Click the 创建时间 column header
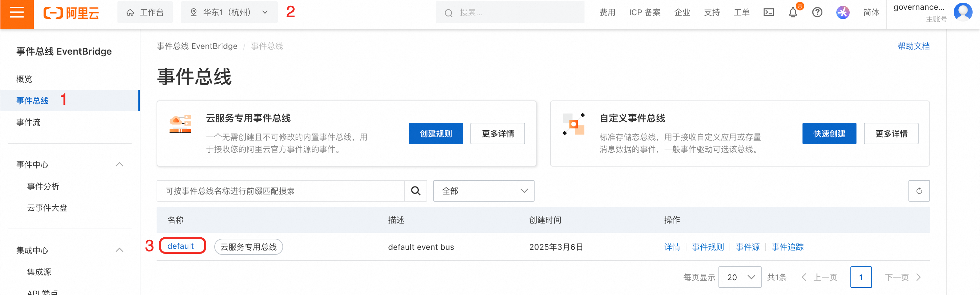980x295 pixels. [x=545, y=220]
